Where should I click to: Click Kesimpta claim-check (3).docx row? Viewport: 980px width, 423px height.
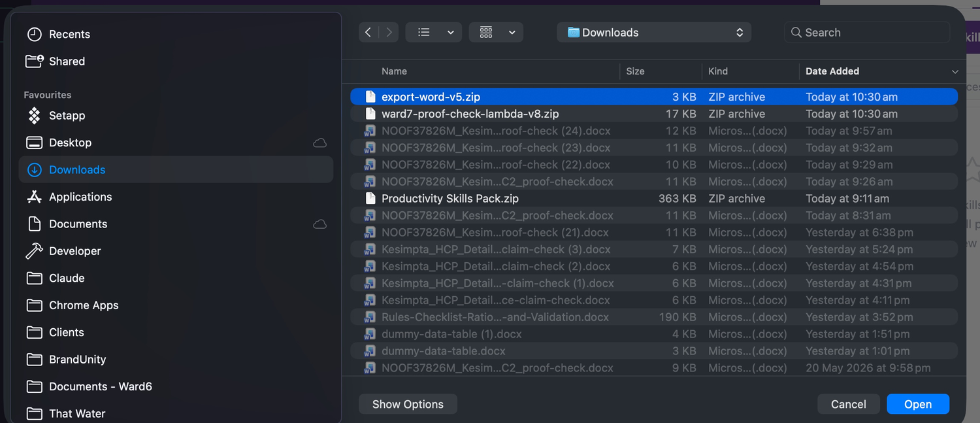click(654, 249)
